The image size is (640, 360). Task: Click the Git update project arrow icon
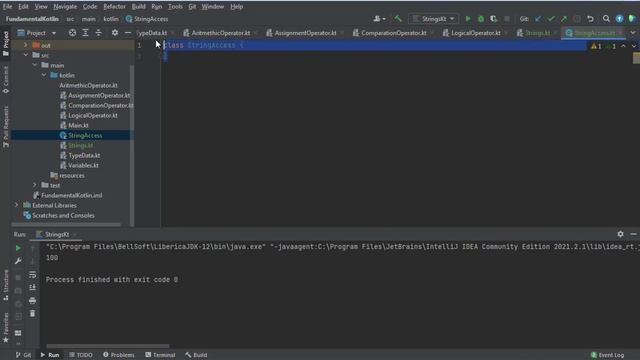(538, 19)
